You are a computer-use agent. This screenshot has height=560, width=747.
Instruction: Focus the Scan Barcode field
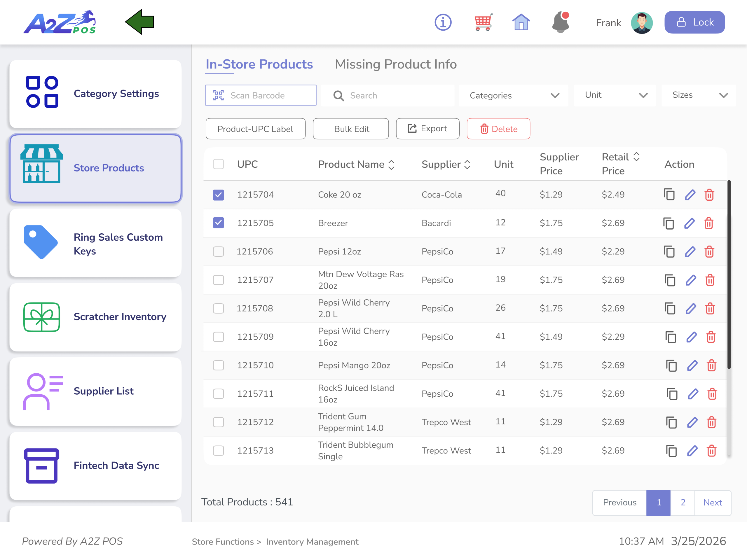click(x=261, y=96)
